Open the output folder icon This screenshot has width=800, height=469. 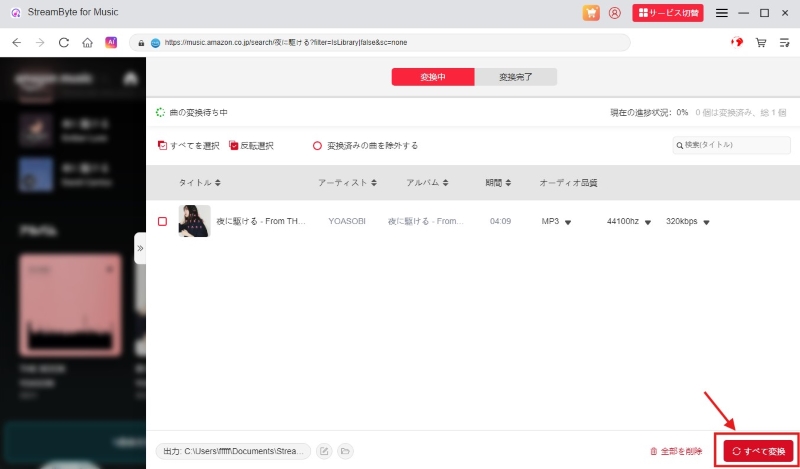[345, 451]
